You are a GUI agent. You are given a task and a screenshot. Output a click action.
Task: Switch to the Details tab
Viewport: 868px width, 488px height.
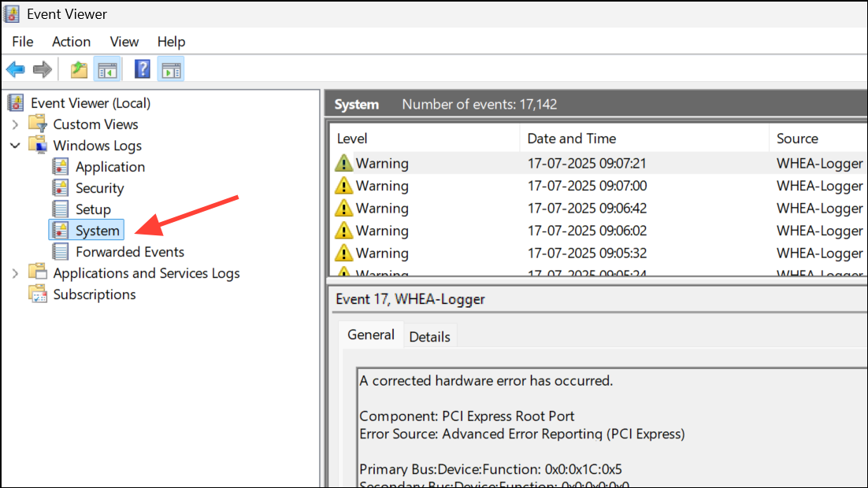(x=429, y=336)
